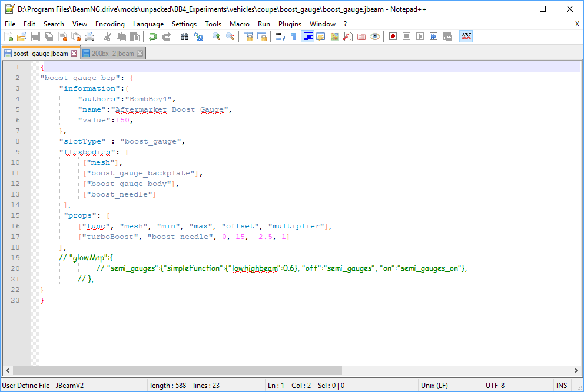The width and height of the screenshot is (584, 392).
Task: Zoom in with the magnifier plus icon
Action: 216,36
